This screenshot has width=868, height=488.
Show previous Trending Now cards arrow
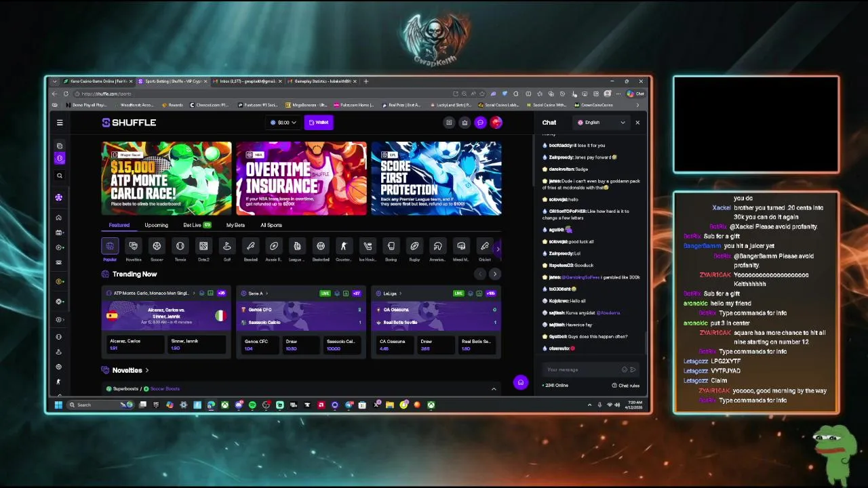coord(480,274)
